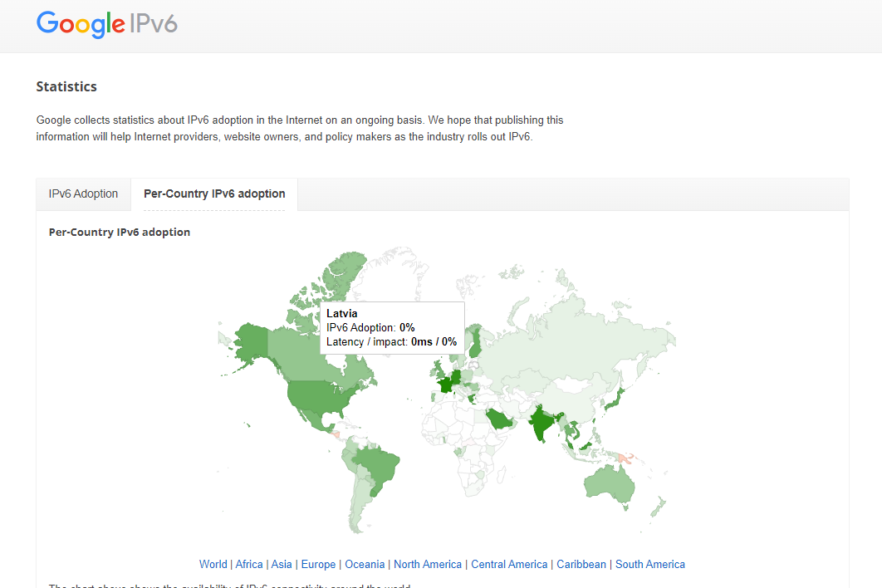Click the United States on the map
This screenshot has height=588, width=882.
tap(318, 397)
